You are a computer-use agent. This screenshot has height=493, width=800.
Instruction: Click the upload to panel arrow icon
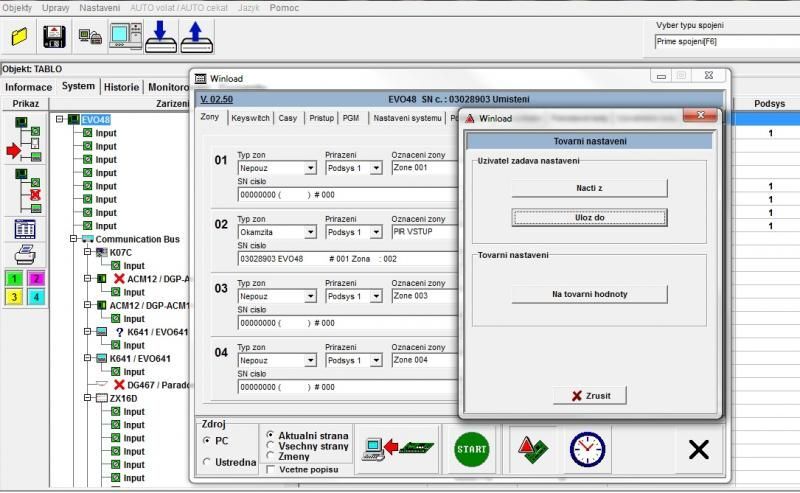[196, 37]
